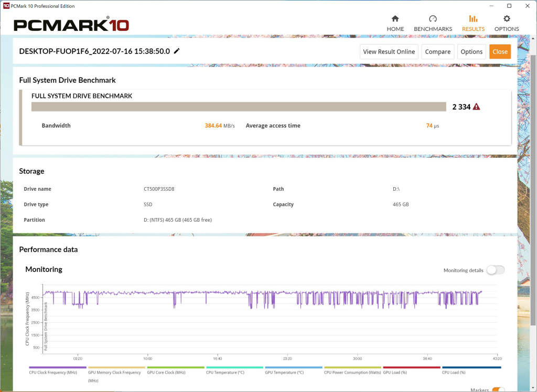537x392 pixels.
Task: Click the red warning triangle near score
Action: (x=476, y=107)
